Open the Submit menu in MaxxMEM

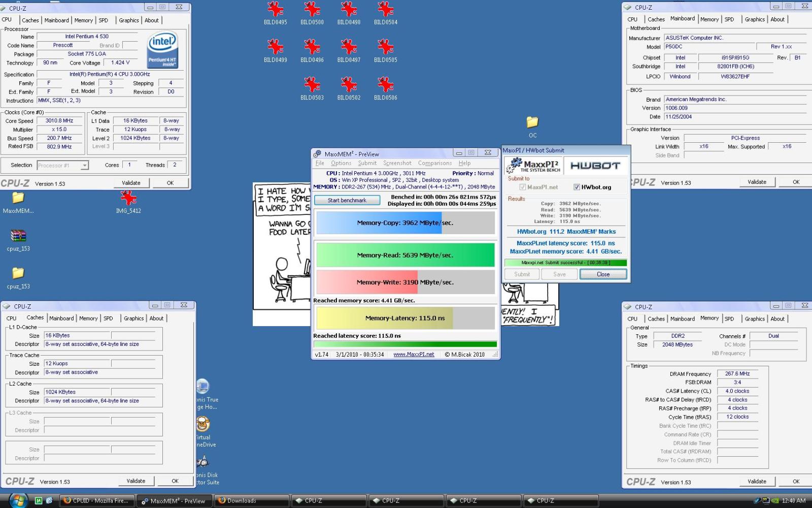(367, 163)
